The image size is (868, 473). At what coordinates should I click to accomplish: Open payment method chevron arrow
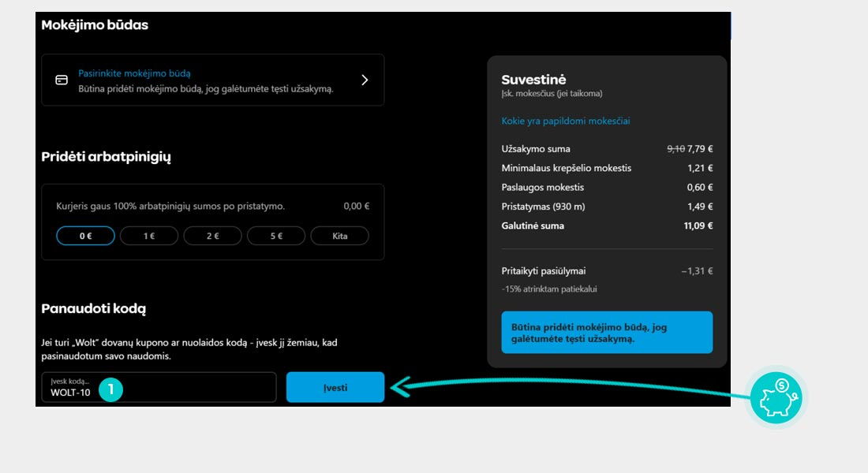coord(365,80)
